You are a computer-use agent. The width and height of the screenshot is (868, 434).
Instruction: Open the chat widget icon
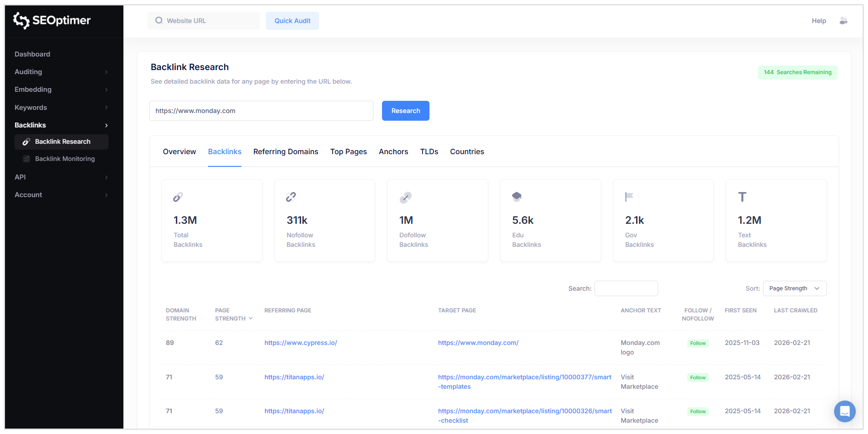pos(845,411)
